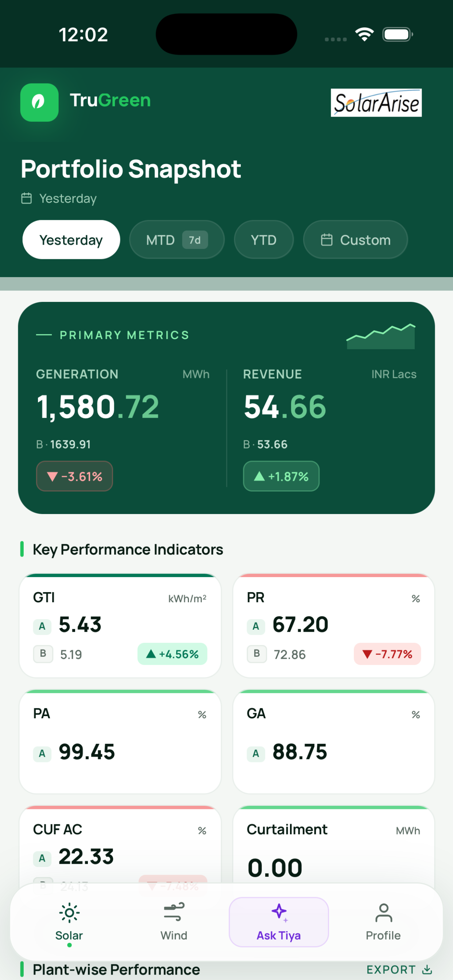This screenshot has height=980, width=453.
Task: Go to the Profile tab
Action: click(383, 922)
